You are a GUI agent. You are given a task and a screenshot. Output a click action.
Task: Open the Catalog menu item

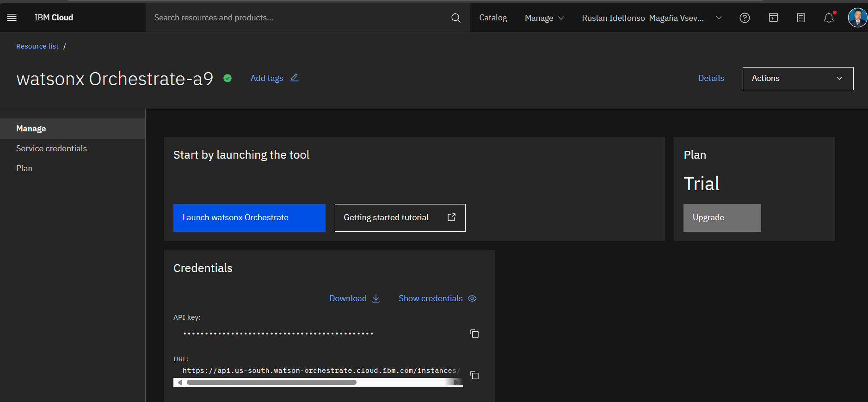[493, 18]
